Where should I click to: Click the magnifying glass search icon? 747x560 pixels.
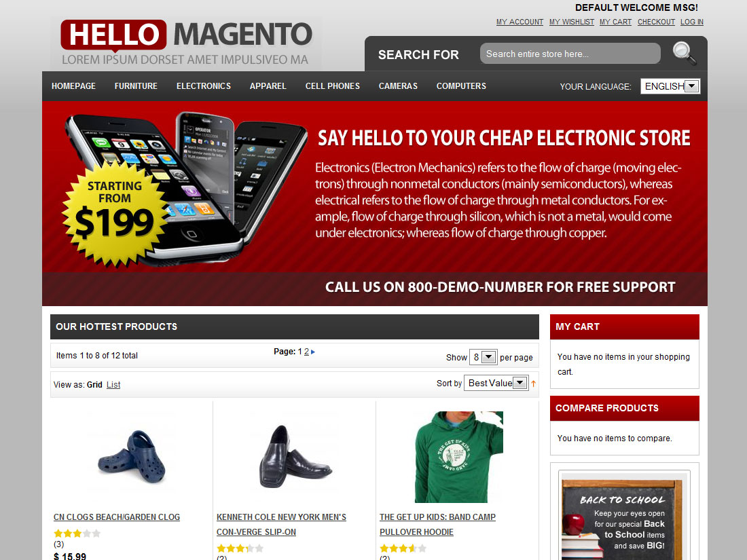click(x=684, y=53)
